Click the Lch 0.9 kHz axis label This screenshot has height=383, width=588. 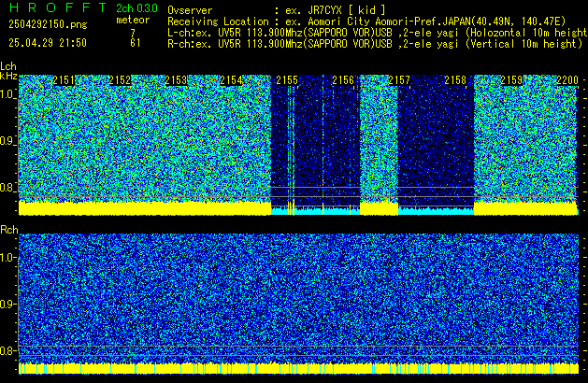(x=7, y=141)
